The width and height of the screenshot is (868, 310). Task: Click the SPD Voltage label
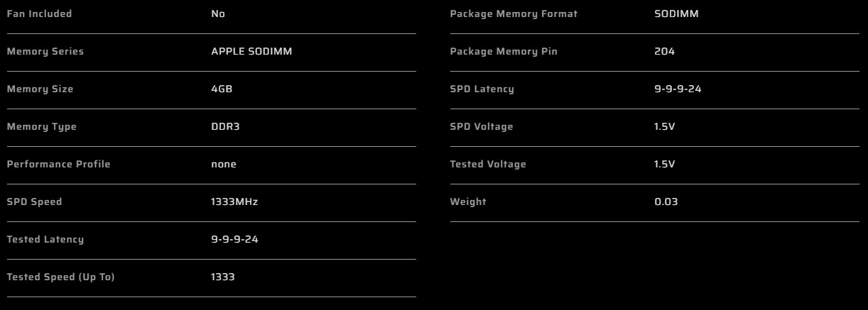481,127
